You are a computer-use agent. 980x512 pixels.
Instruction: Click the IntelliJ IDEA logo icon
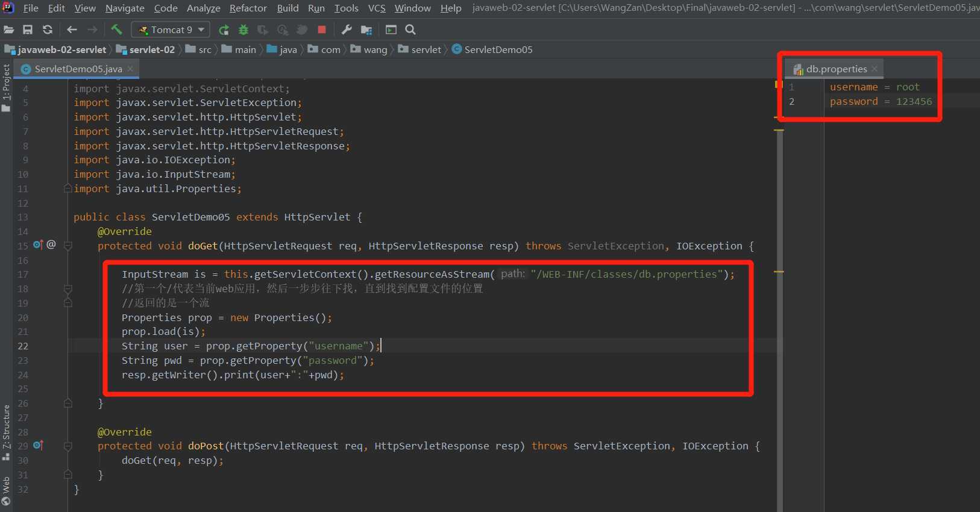point(8,8)
